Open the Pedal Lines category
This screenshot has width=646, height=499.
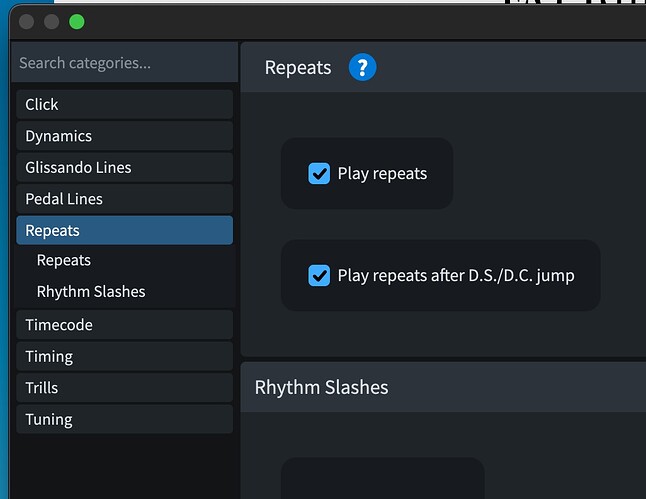tap(124, 199)
